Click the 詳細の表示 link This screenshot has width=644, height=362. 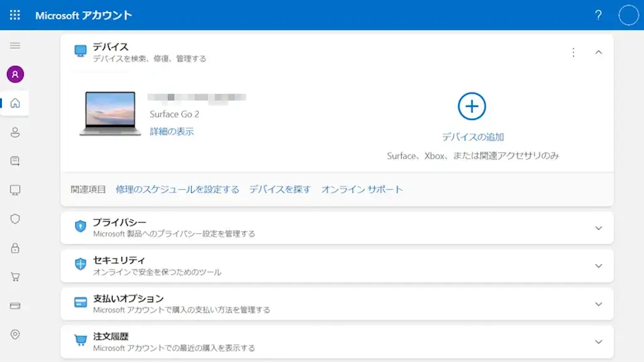tap(172, 131)
